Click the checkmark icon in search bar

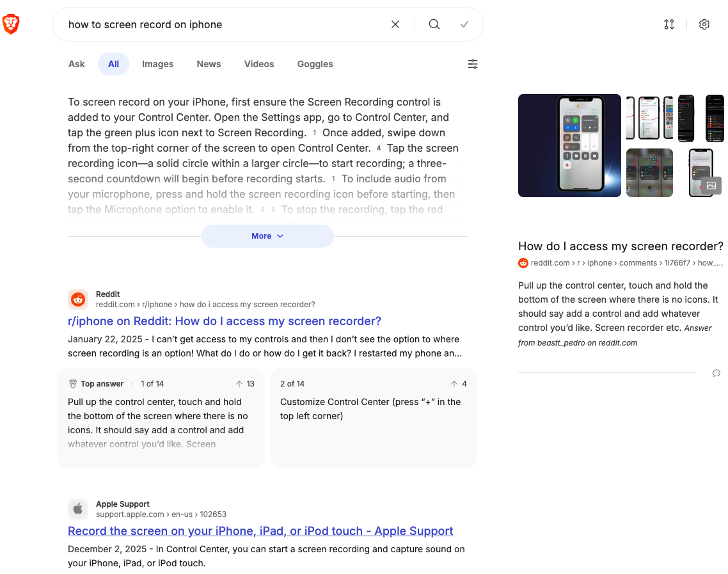464,25
